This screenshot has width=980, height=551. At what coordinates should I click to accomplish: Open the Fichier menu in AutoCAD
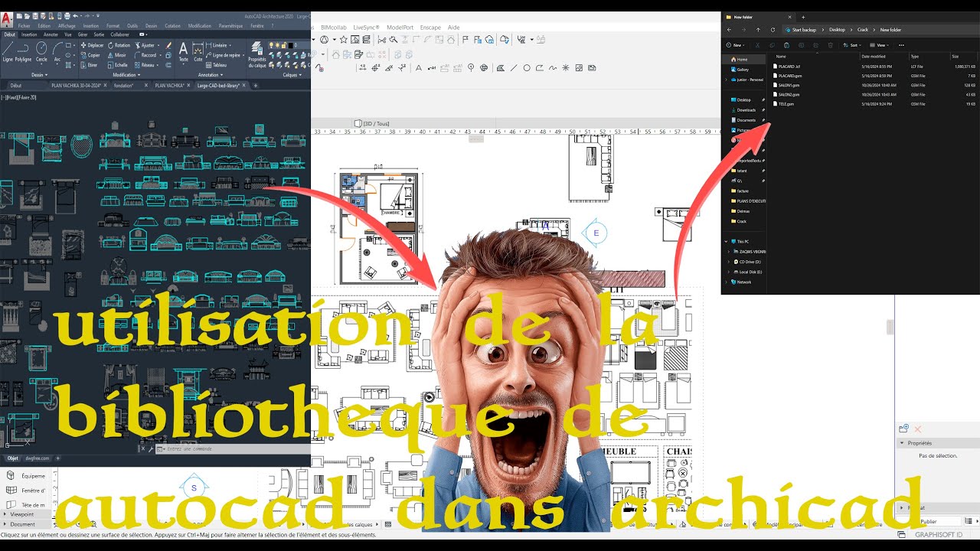(24, 26)
